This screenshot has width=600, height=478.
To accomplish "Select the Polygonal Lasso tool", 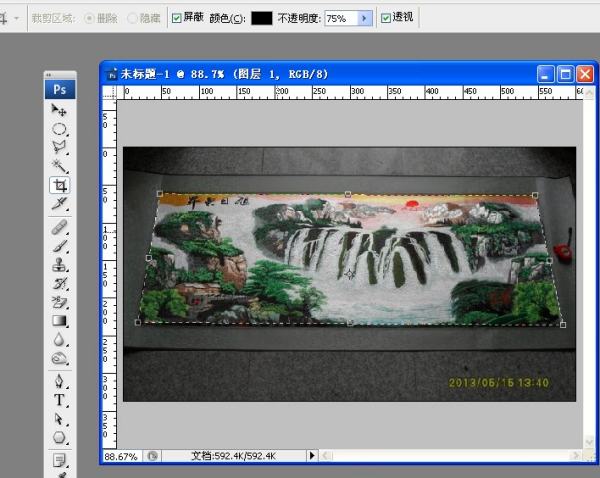I will point(59,147).
